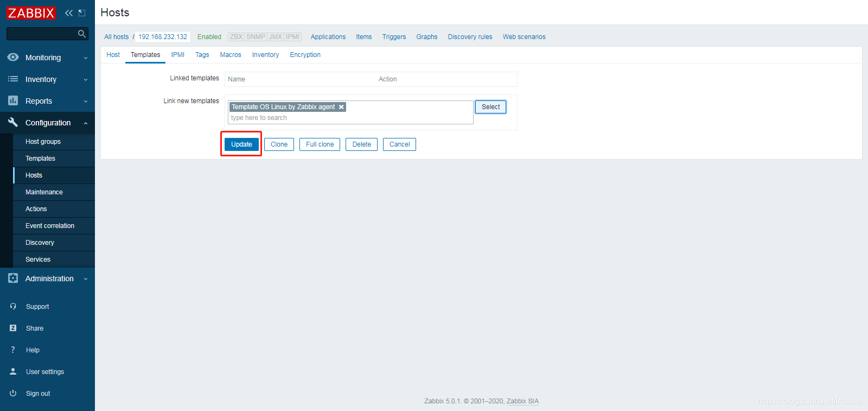
Task: Open Services in sidebar
Action: tap(54, 260)
